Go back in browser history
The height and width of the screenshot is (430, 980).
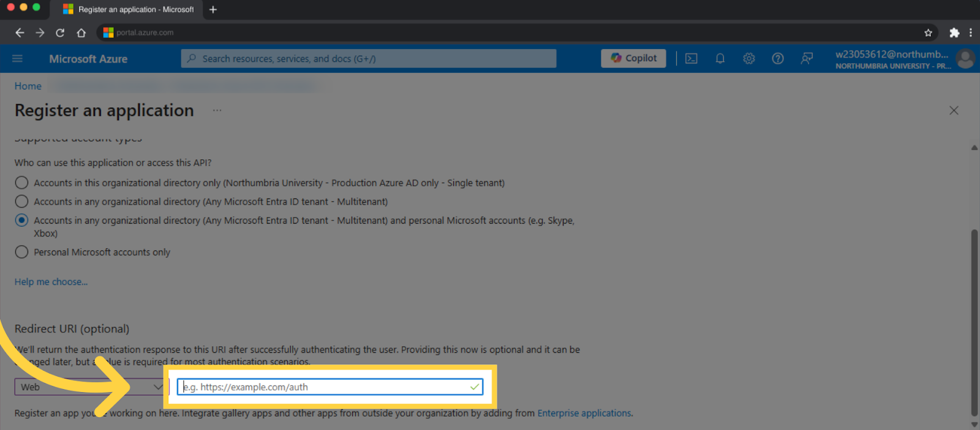20,32
